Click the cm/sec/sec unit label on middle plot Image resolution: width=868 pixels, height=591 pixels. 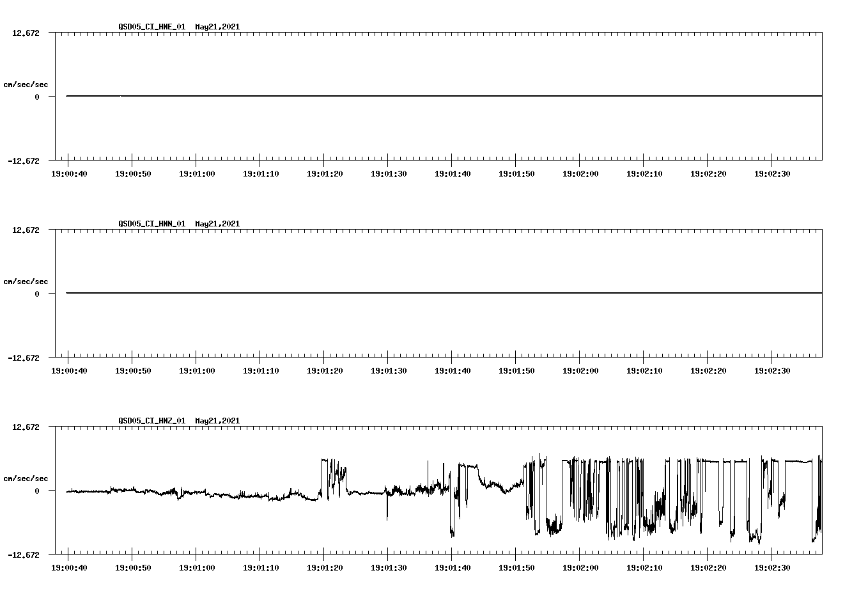coord(25,281)
